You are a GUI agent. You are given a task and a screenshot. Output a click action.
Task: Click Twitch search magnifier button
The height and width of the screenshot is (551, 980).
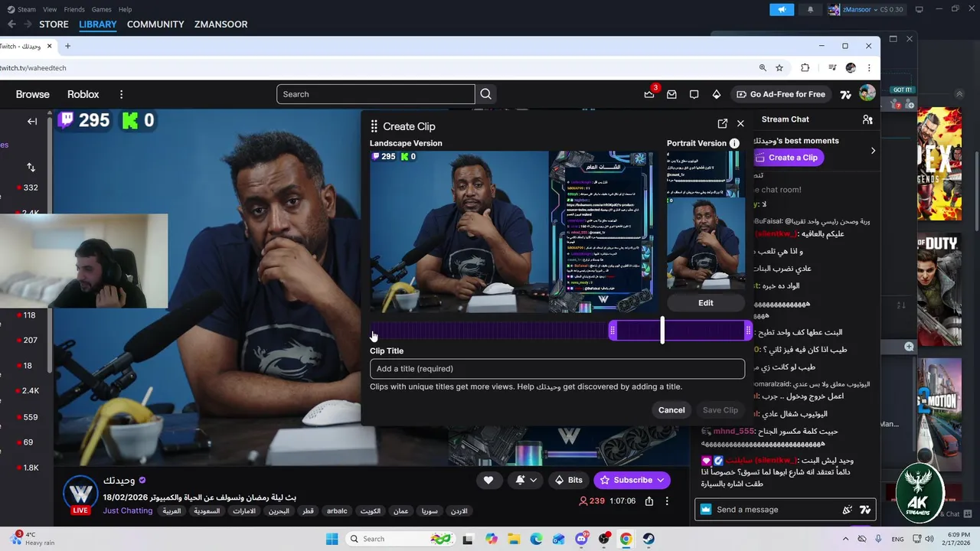[x=485, y=94]
